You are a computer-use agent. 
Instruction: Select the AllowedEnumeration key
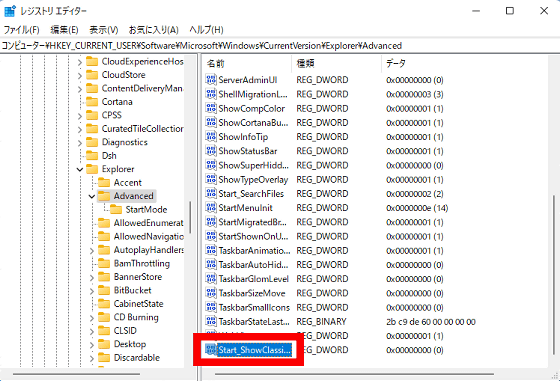pos(148,223)
